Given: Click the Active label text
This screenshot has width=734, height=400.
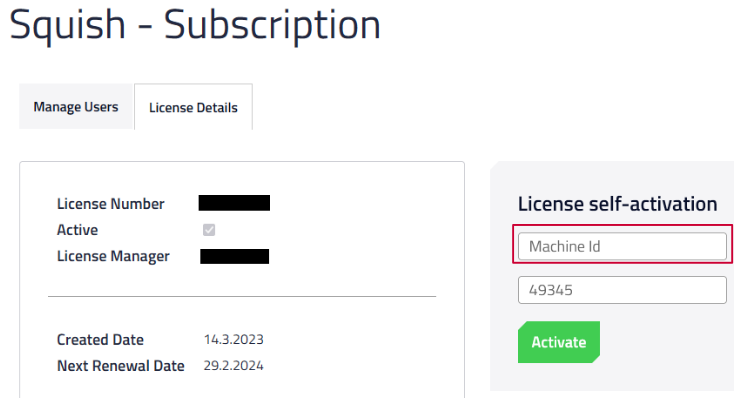Looking at the screenshot, I should tap(78, 230).
